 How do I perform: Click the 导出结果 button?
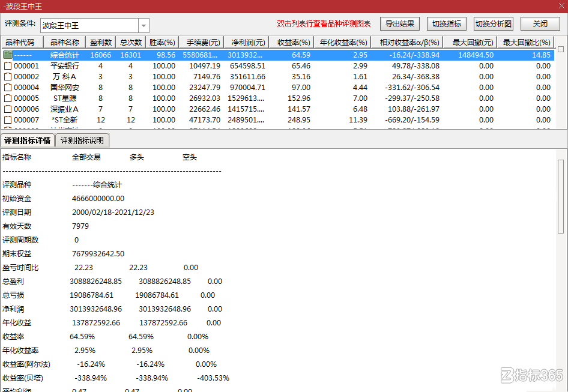[x=399, y=24]
